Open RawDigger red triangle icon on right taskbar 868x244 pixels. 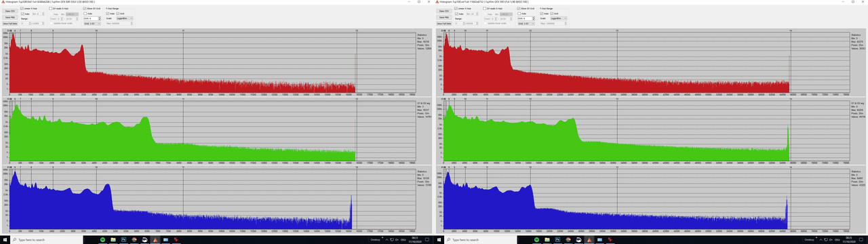click(589, 240)
